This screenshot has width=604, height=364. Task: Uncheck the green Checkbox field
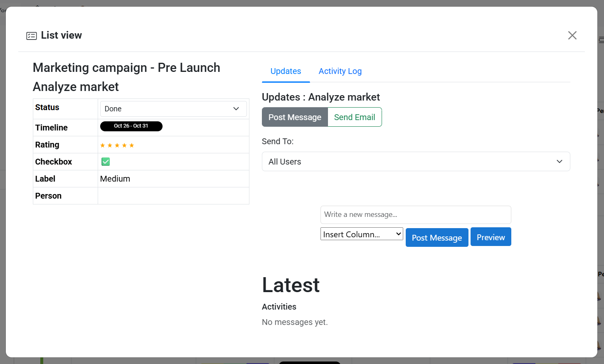click(106, 162)
